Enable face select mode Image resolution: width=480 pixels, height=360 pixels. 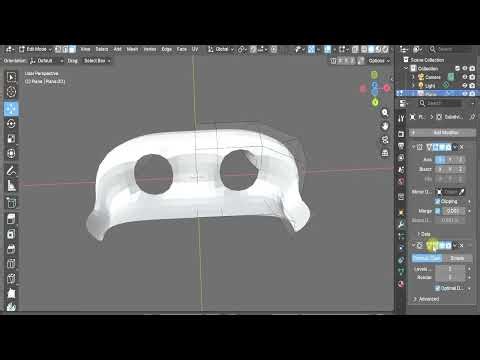(x=72, y=49)
